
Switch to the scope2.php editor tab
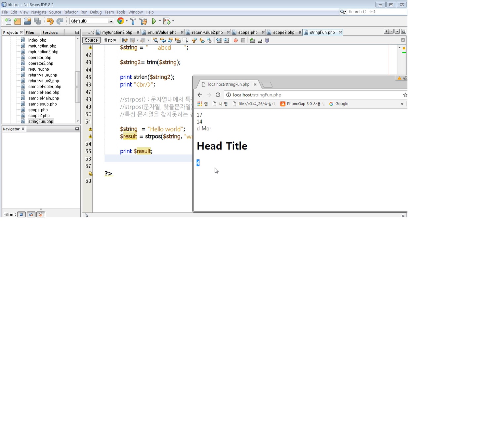[x=283, y=32]
